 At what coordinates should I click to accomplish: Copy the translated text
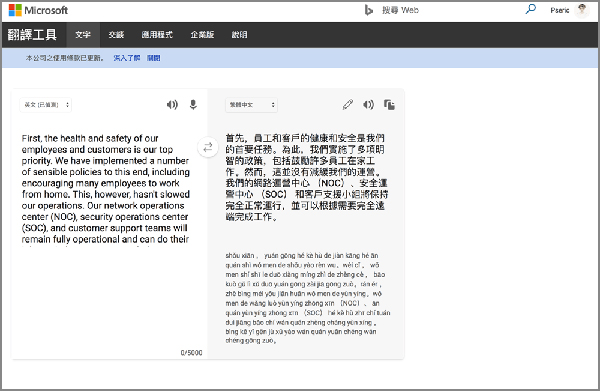pos(389,104)
